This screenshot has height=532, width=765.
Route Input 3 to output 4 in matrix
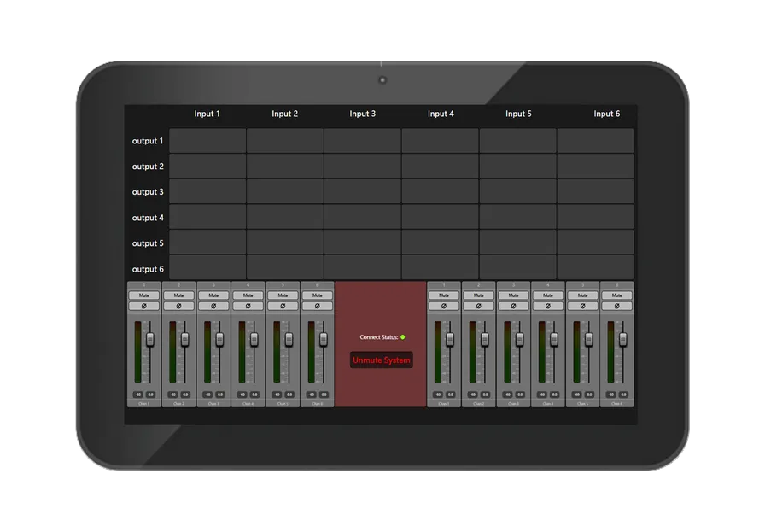[363, 217]
